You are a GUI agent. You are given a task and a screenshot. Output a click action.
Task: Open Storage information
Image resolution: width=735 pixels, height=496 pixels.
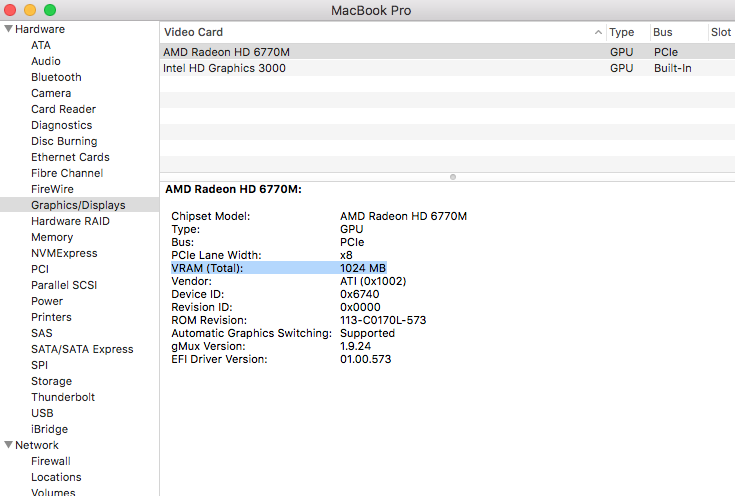click(52, 381)
